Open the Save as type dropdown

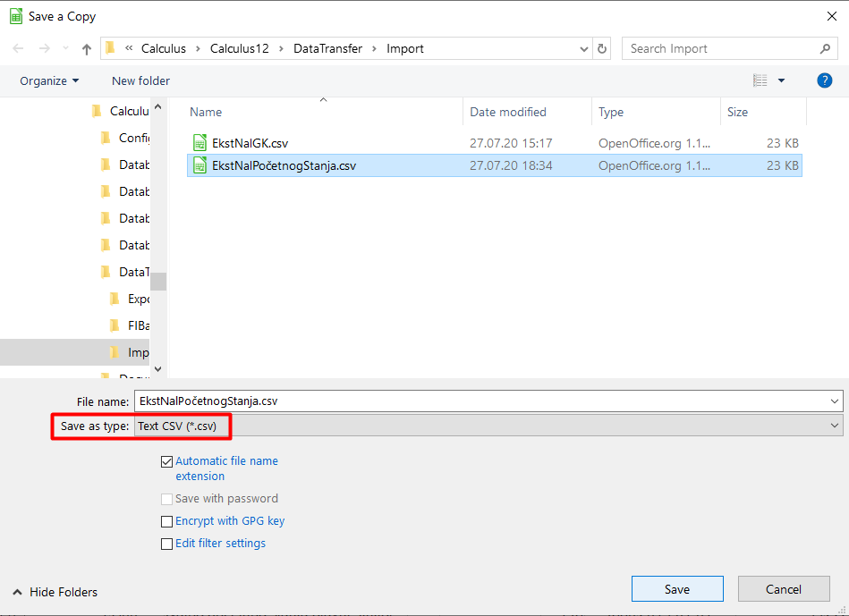pyautogui.click(x=488, y=426)
